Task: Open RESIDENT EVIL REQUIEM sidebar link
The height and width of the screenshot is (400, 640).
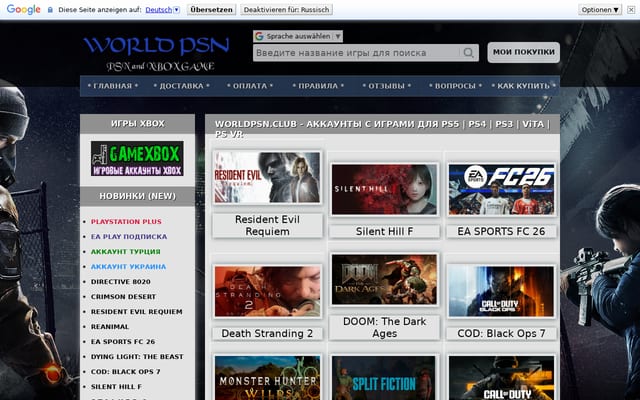Action: pos(137,312)
